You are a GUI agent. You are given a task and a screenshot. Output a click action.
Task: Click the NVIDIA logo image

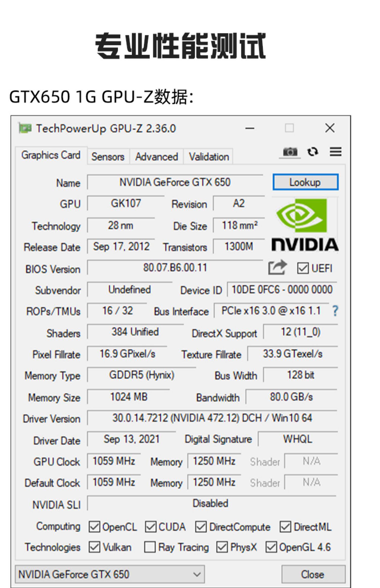click(x=305, y=225)
